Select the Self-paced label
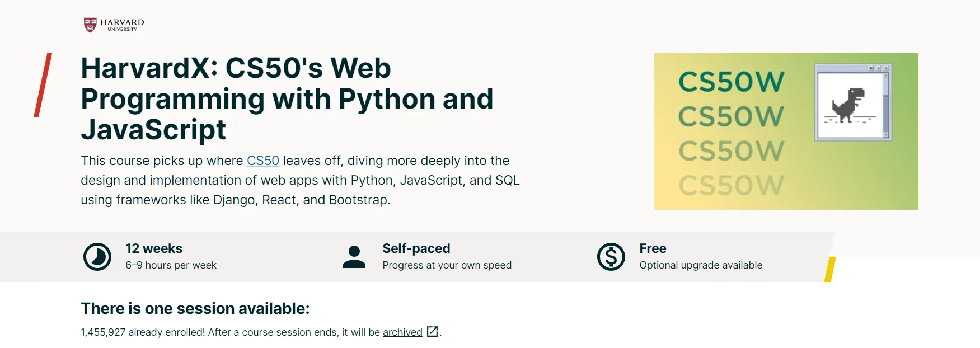This screenshot has width=980, height=348. tap(416, 248)
